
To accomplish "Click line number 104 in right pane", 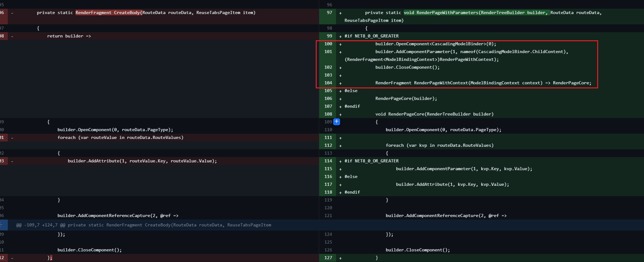I will coord(328,83).
